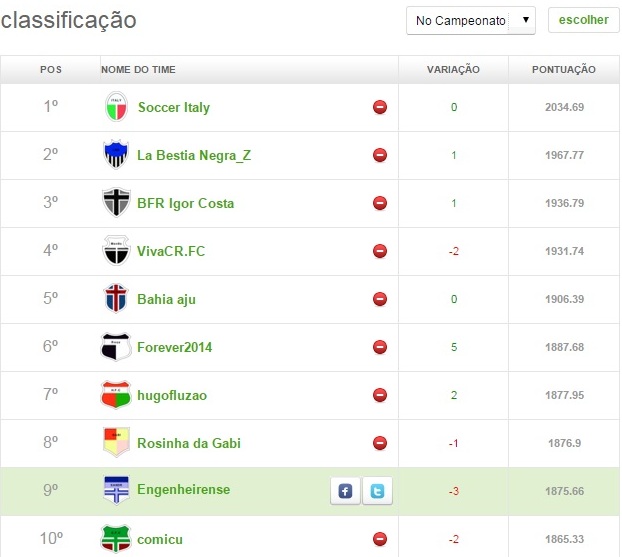Sort by the Pontuação column header
The height and width of the screenshot is (557, 622).
click(565, 69)
